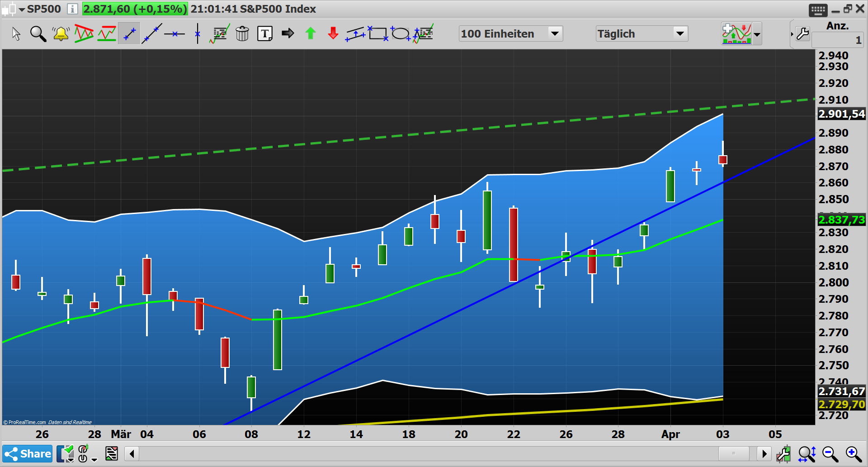868x467 pixels.
Task: Select the text annotation tool
Action: click(x=265, y=34)
